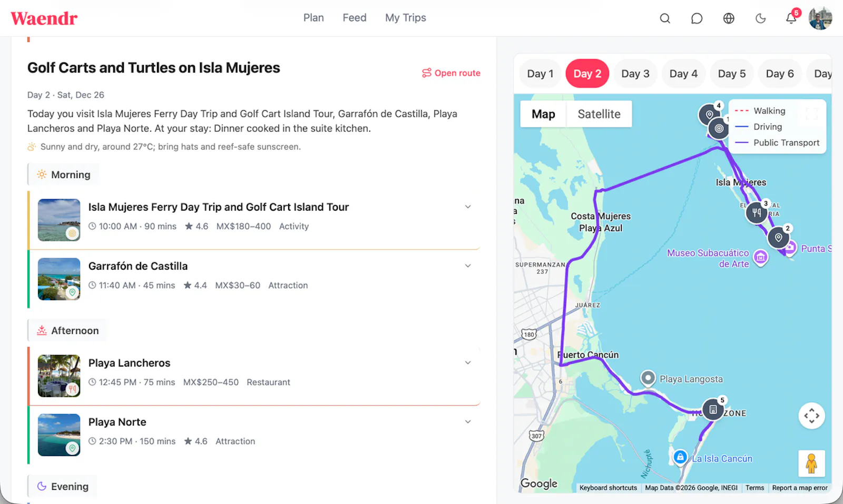The width and height of the screenshot is (843, 504).
Task: Open the search icon in header
Action: tap(665, 18)
